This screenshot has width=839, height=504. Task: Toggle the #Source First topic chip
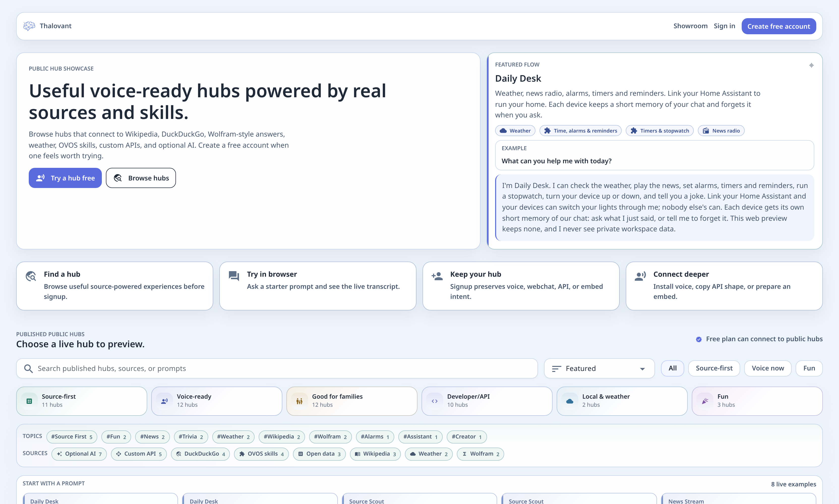coord(72,437)
